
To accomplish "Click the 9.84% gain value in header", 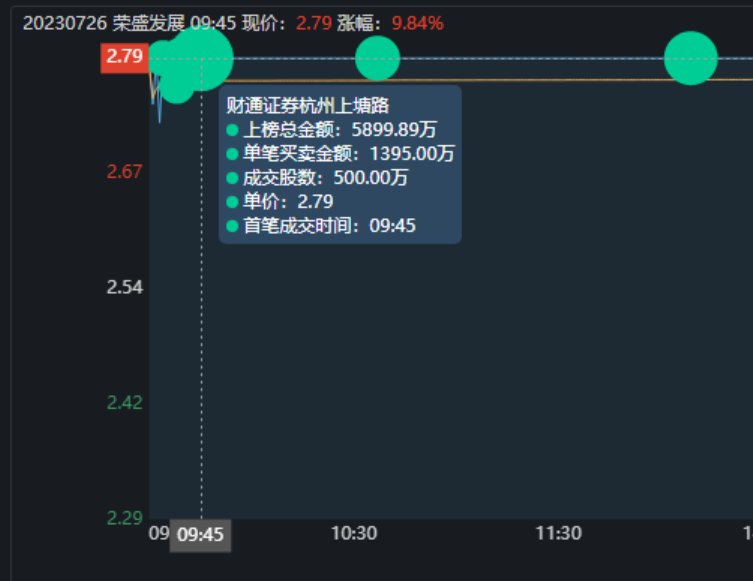I will (x=418, y=22).
